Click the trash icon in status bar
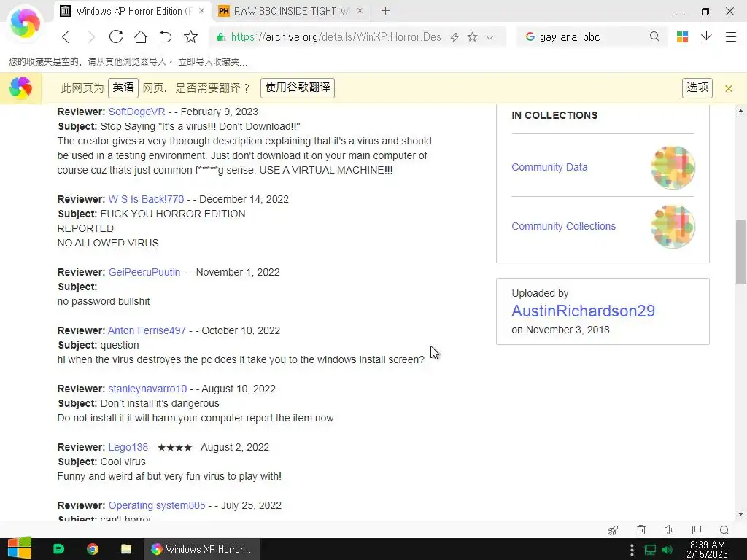The height and width of the screenshot is (560, 747). [641, 530]
